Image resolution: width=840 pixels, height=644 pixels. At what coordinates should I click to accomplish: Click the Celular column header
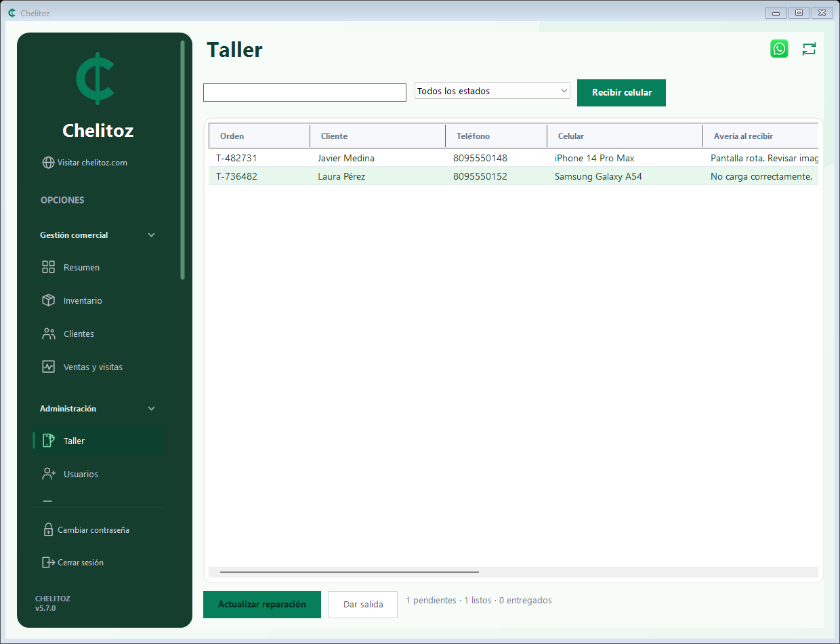[625, 136]
